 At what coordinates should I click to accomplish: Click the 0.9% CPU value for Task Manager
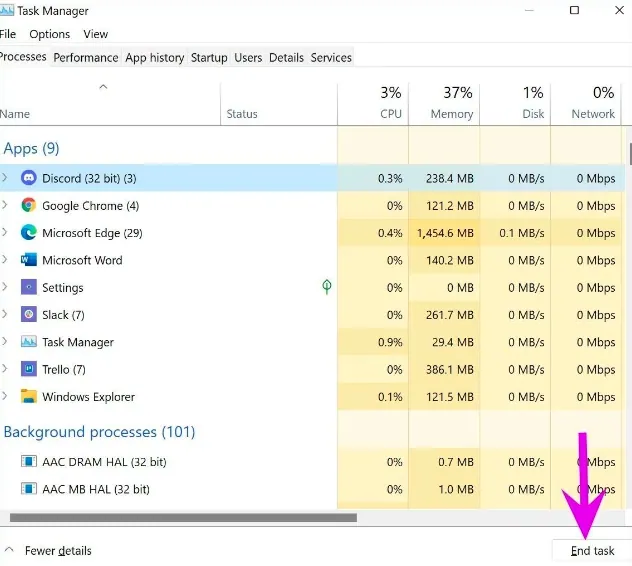[x=390, y=342]
